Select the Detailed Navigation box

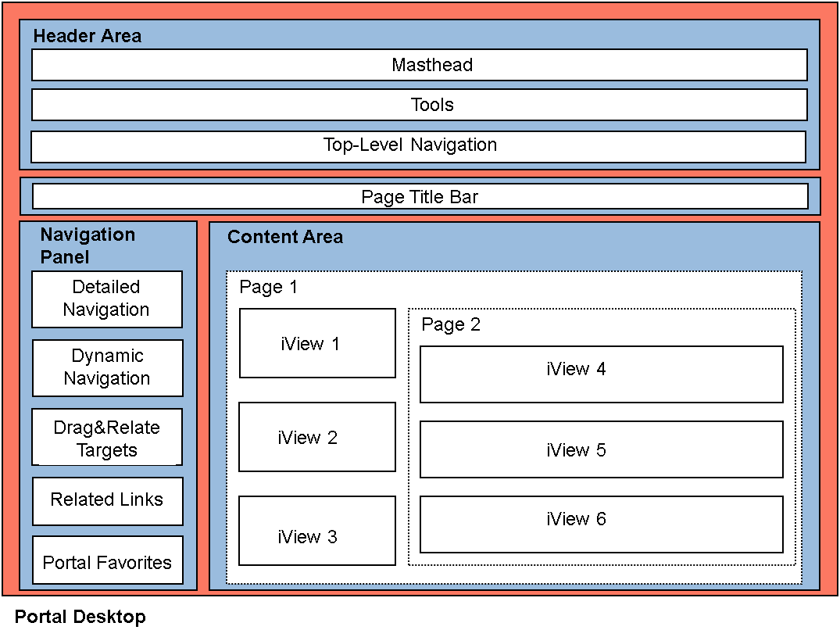coord(107,299)
